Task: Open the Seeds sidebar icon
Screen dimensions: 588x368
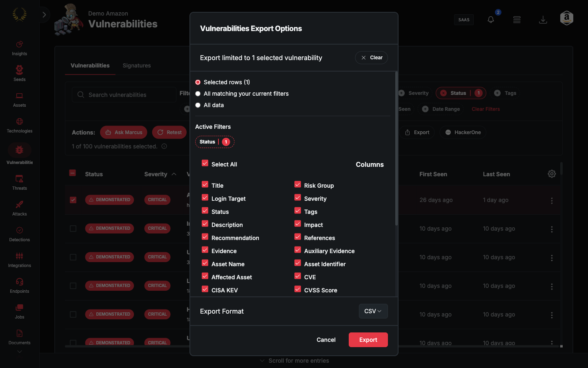Action: pos(19,74)
